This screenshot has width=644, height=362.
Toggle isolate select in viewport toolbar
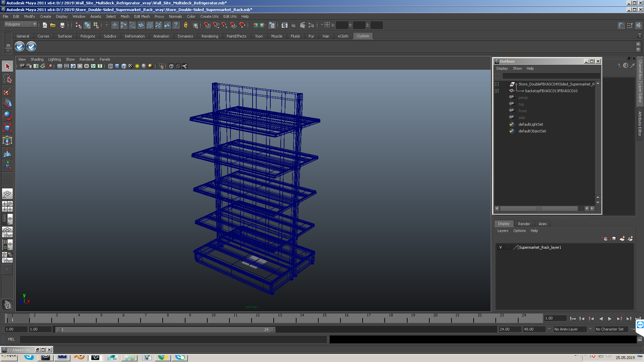click(161, 66)
